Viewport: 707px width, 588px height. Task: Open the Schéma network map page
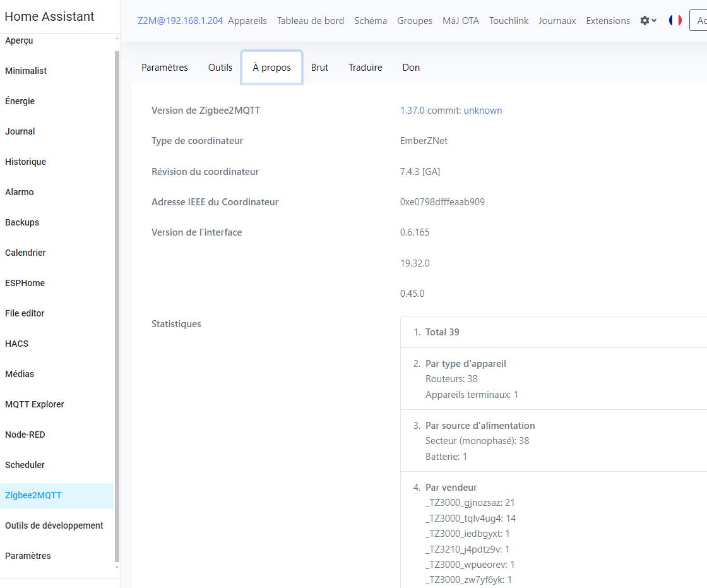tap(371, 21)
